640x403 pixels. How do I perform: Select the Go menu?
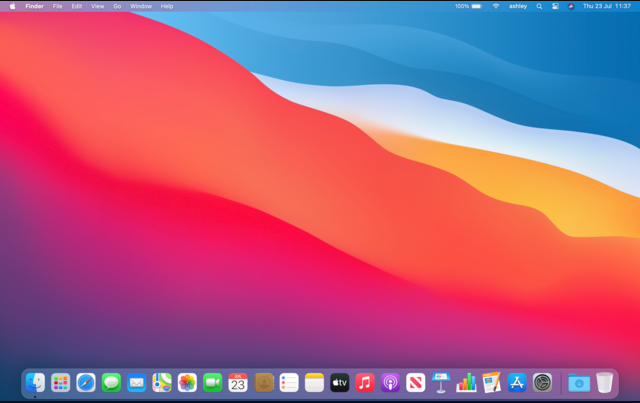[117, 6]
